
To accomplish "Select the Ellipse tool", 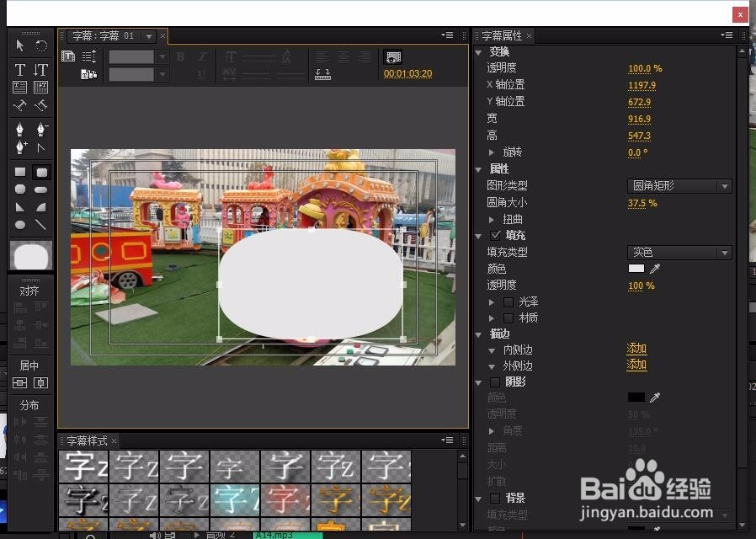I will [x=19, y=225].
